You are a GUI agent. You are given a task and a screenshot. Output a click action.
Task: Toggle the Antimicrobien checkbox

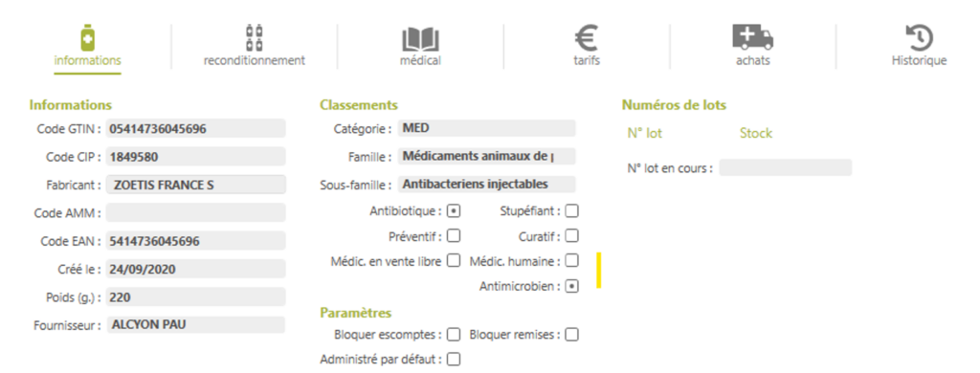572,286
